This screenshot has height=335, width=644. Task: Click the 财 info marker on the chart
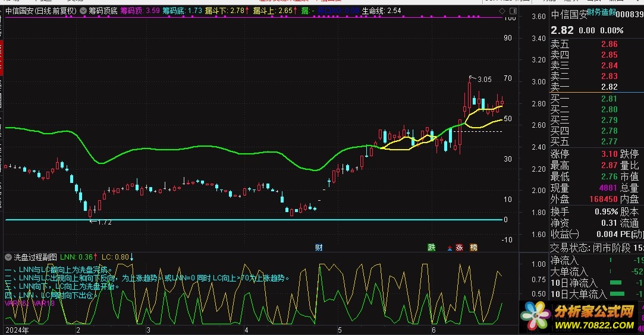pyautogui.click(x=319, y=247)
